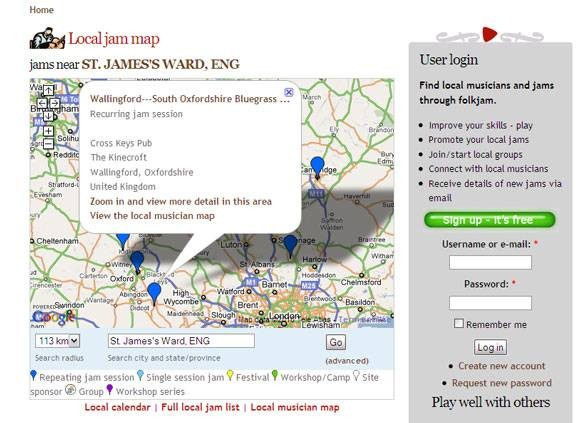Focus the Password field
Screen dimensions: 580x423
490,303
